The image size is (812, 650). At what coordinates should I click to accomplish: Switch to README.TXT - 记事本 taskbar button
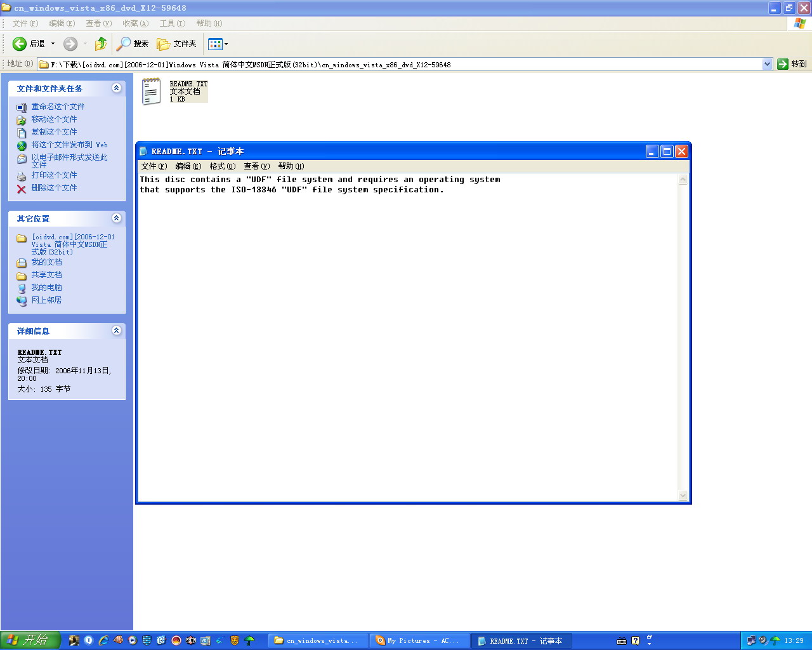[521, 640]
